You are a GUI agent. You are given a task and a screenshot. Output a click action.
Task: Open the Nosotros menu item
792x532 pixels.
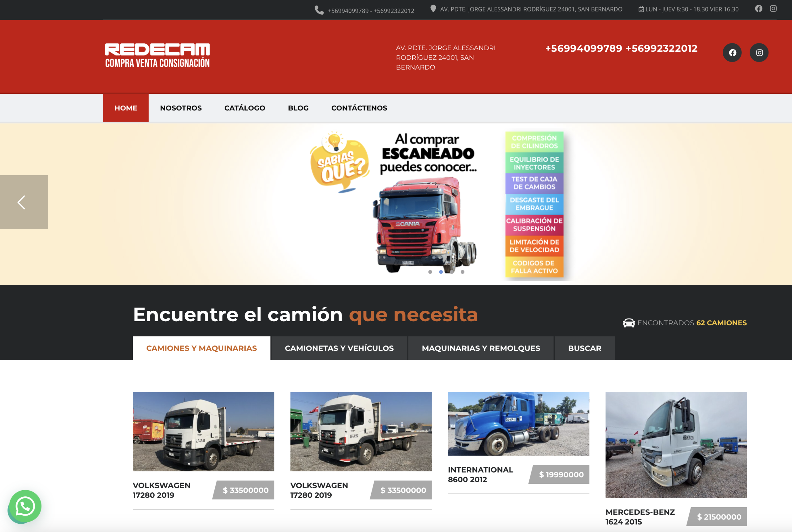181,108
